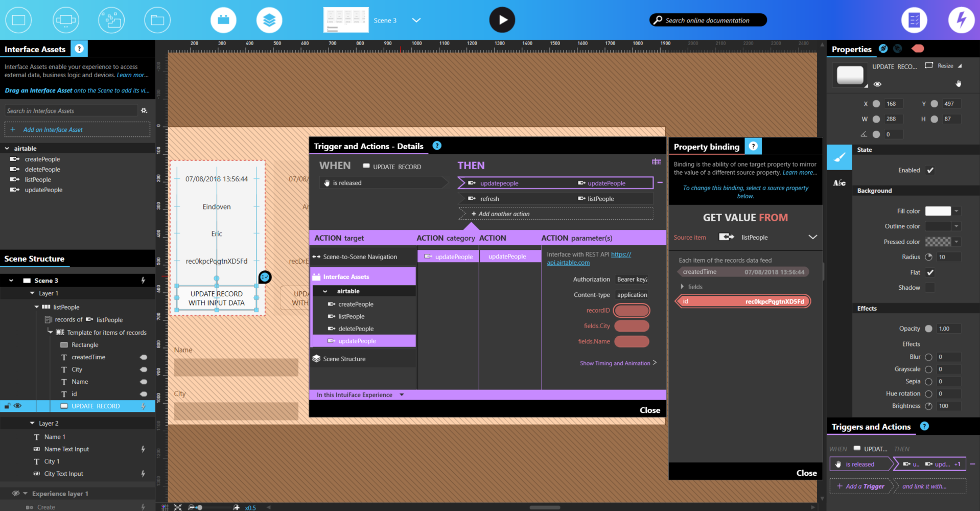This screenshot has height=511, width=980.
Task: Click the Opacity slider knob
Action: pos(928,329)
